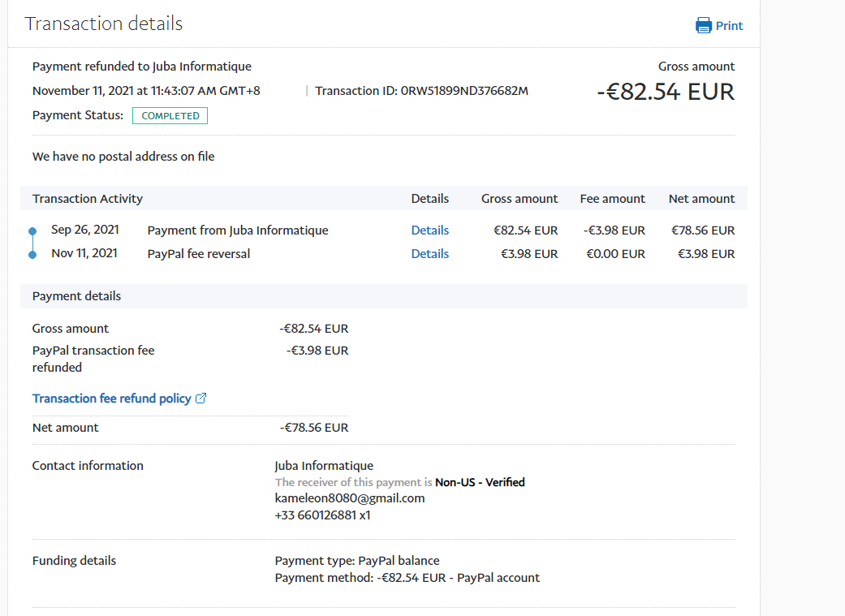
Task: Click the Non-US - Verified status text
Action: (x=480, y=482)
